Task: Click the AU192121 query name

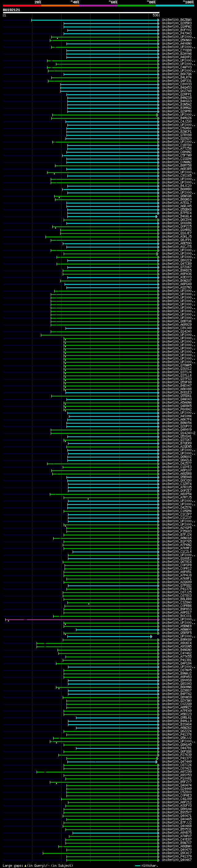Action: [x=11, y=10]
